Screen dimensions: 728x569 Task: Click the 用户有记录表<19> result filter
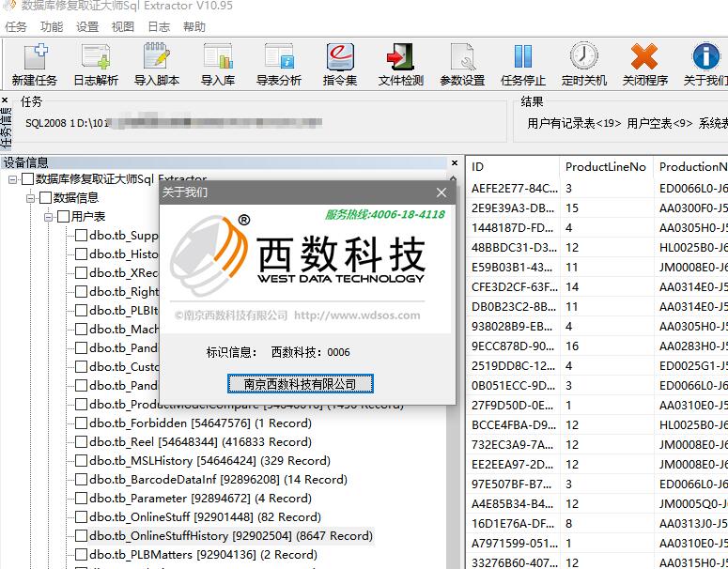coord(574,123)
